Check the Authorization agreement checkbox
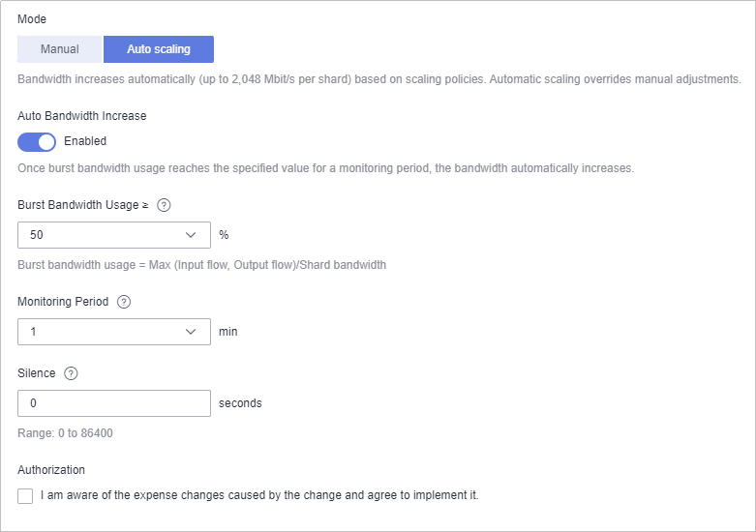Image resolution: width=756 pixels, height=532 pixels. (25, 495)
